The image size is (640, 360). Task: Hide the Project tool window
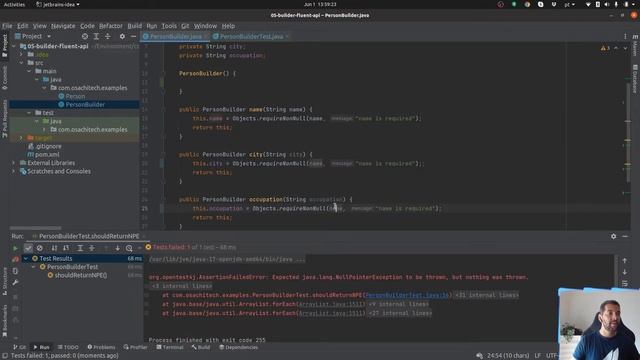(x=133, y=36)
